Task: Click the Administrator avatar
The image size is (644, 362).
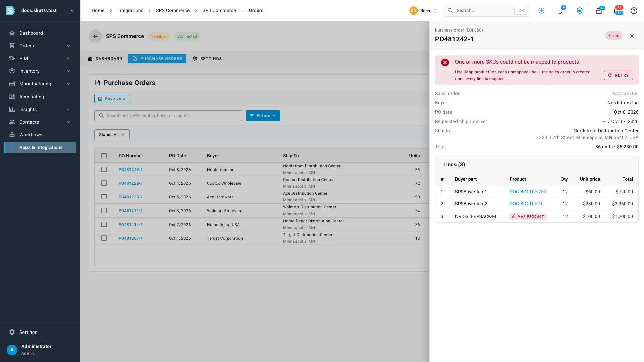Action: point(12,350)
